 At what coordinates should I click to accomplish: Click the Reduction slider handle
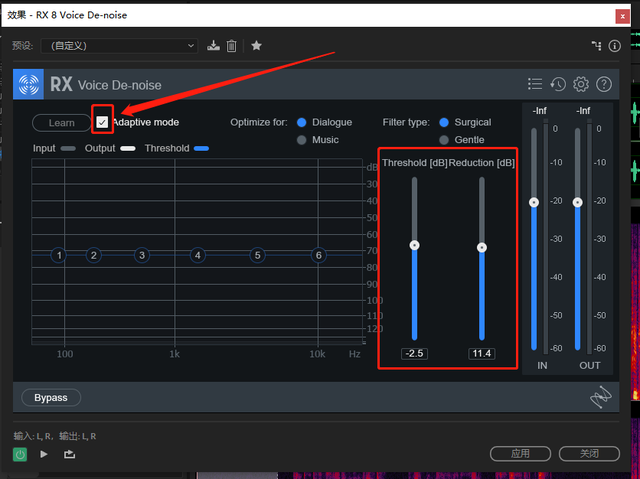point(482,247)
